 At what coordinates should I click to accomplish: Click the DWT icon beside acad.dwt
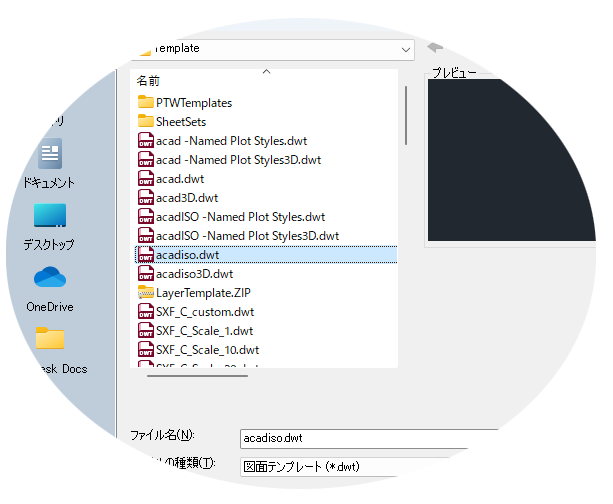(x=145, y=179)
